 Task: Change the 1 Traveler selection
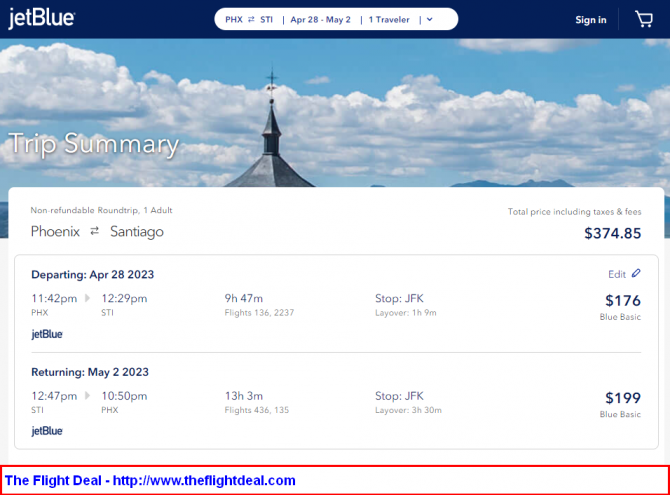[x=389, y=20]
